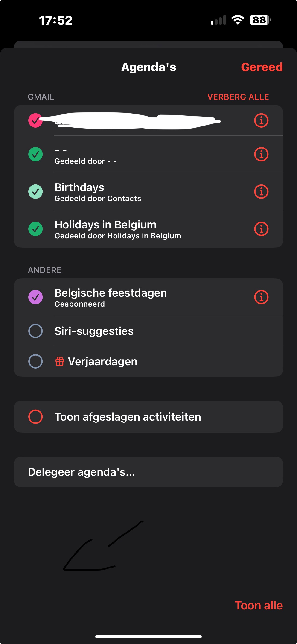Tap Toon alle at bottom
This screenshot has height=644, width=297.
click(x=259, y=606)
